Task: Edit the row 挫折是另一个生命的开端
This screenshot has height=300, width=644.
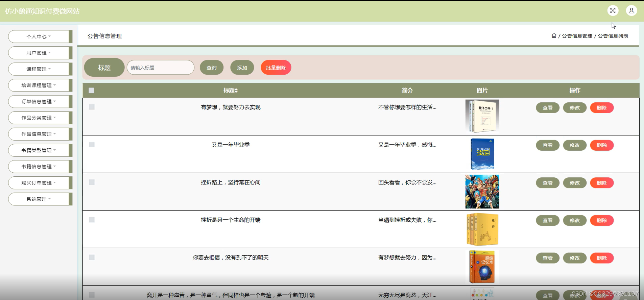Action: [x=575, y=220]
